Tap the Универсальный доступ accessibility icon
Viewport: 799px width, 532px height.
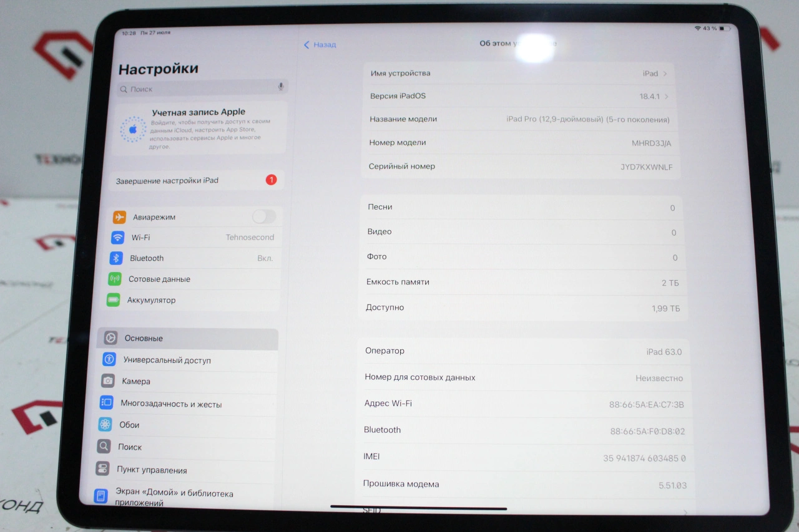point(109,359)
